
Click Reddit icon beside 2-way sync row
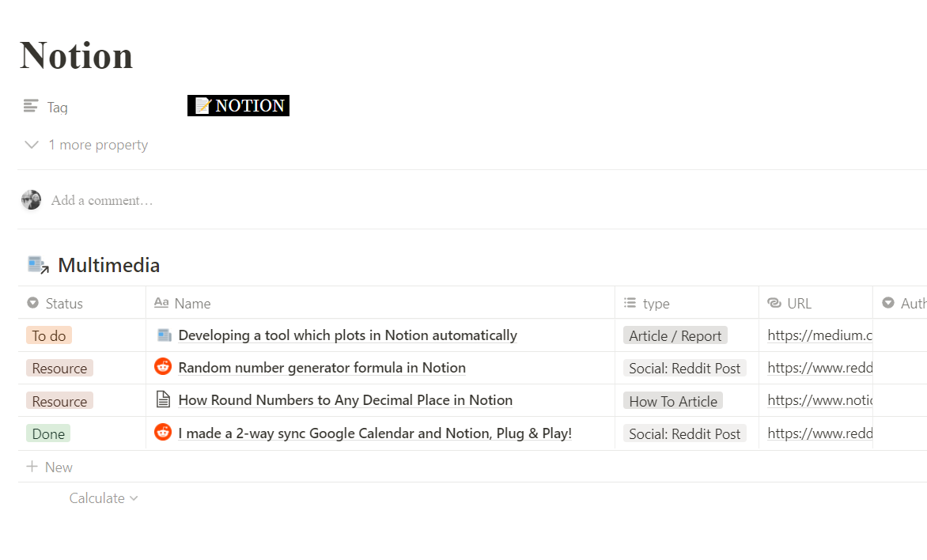[x=163, y=433]
